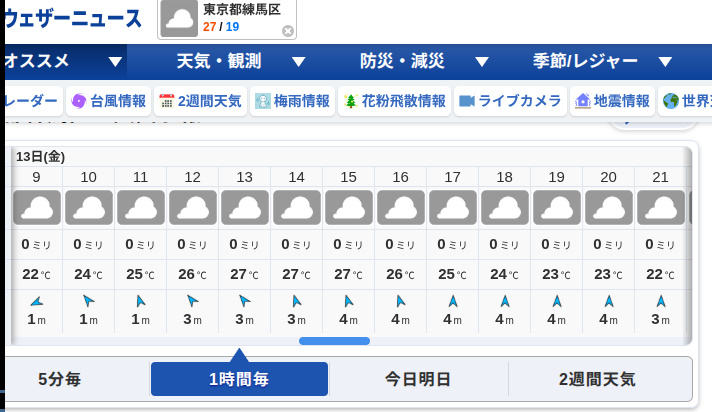The width and height of the screenshot is (712, 412).
Task: Click the 1時間毎 forecast tab
Action: (x=239, y=379)
